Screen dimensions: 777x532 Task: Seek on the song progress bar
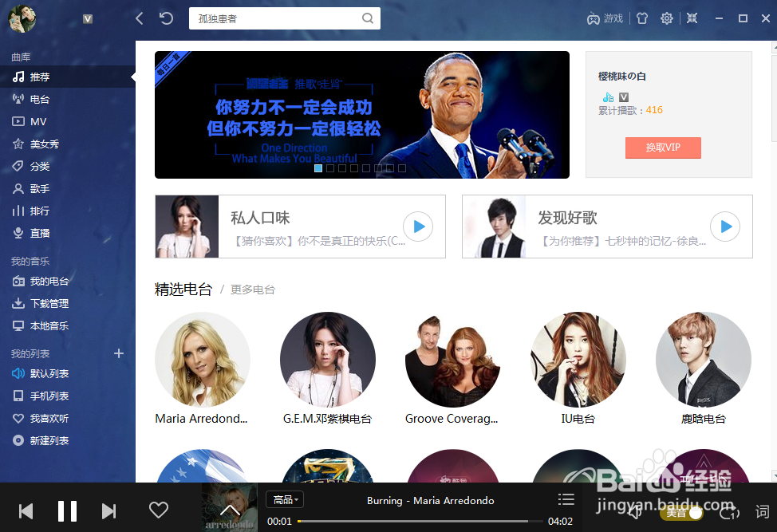click(x=420, y=521)
